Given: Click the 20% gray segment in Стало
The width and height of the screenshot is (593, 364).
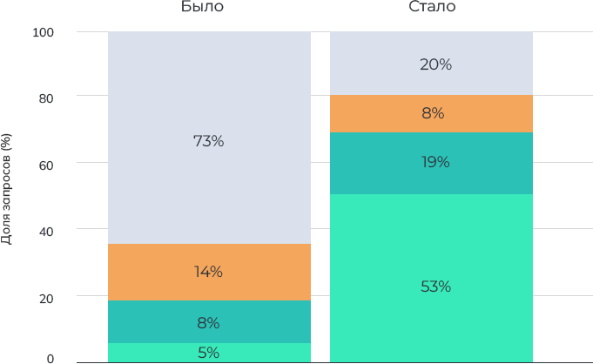Looking at the screenshot, I should (431, 64).
